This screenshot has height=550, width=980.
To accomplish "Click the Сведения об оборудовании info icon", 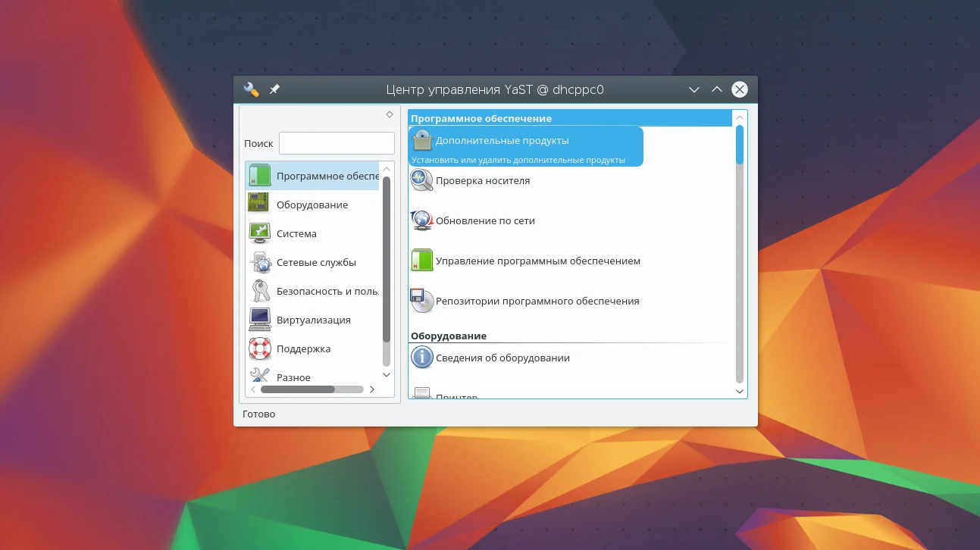I will tap(422, 358).
